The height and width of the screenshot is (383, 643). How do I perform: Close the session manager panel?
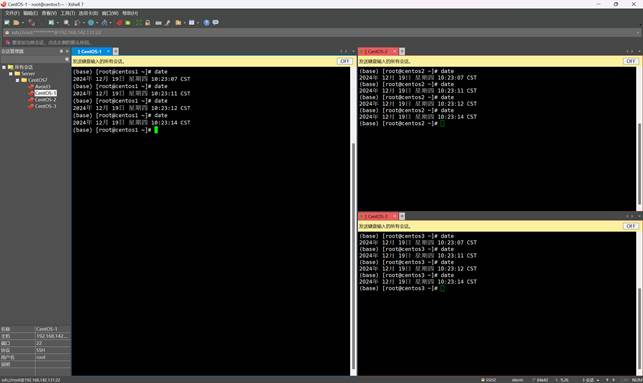click(67, 51)
